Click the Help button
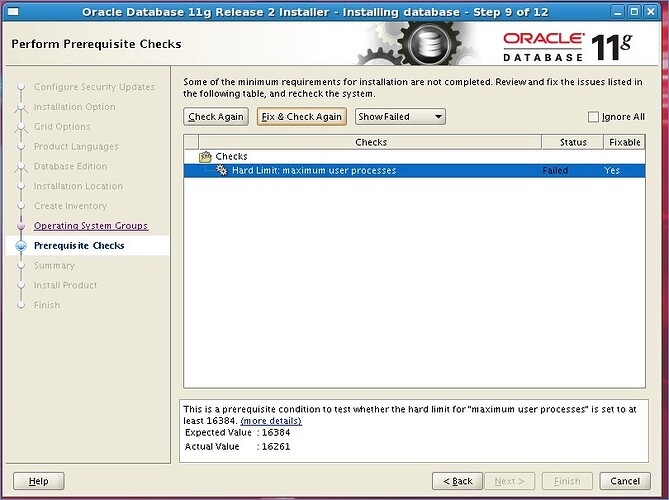 pos(38,481)
